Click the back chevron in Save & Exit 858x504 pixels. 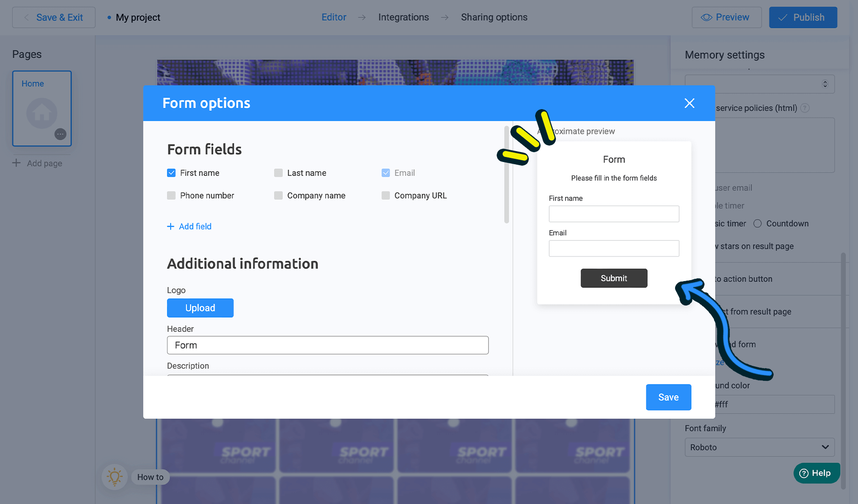(26, 18)
